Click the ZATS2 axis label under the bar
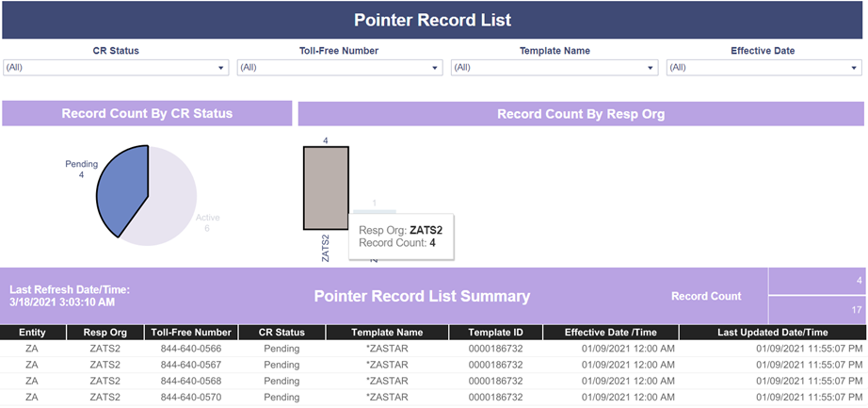The image size is (868, 408). point(326,248)
